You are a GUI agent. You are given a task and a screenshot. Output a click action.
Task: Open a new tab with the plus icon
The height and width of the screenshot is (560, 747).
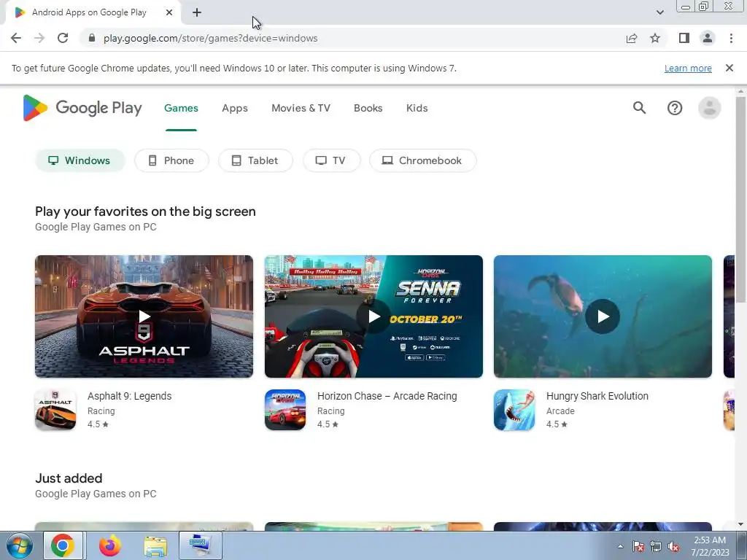pos(197,13)
